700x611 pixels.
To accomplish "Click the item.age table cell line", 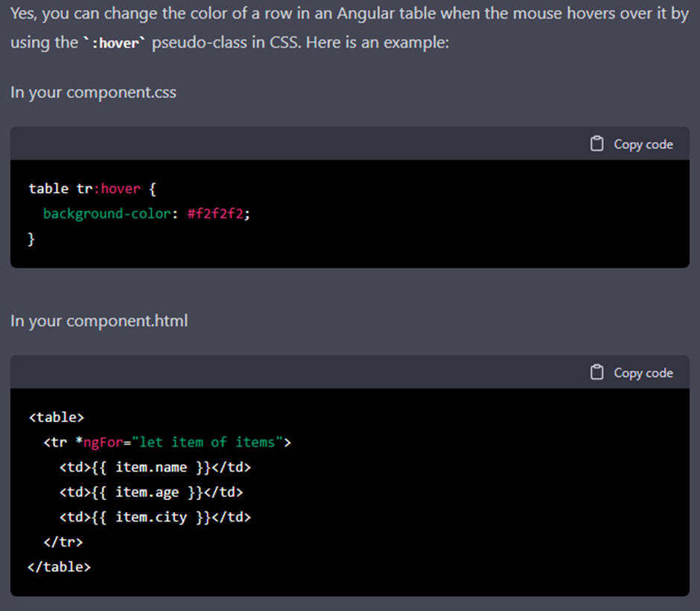I will point(151,492).
